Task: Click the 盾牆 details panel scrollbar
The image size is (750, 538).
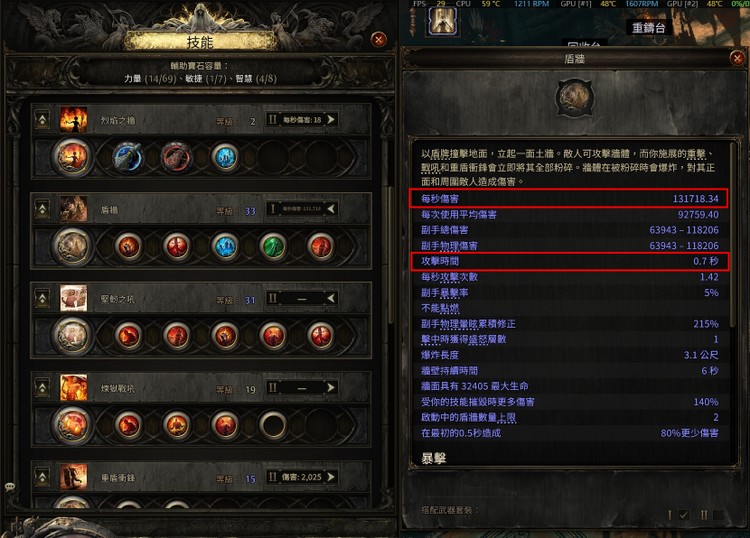Action: 732,234
